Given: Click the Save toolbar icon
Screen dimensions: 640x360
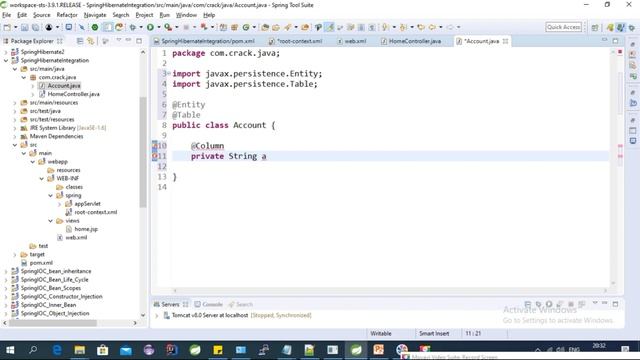Looking at the screenshot, I should point(24,27).
